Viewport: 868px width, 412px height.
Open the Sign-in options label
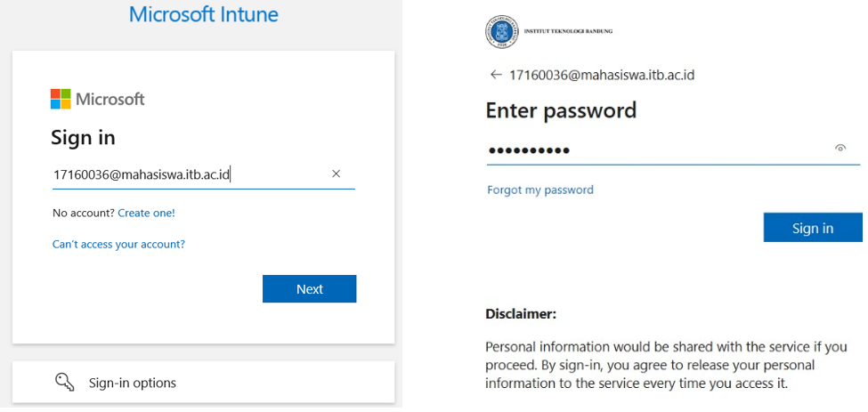[133, 383]
